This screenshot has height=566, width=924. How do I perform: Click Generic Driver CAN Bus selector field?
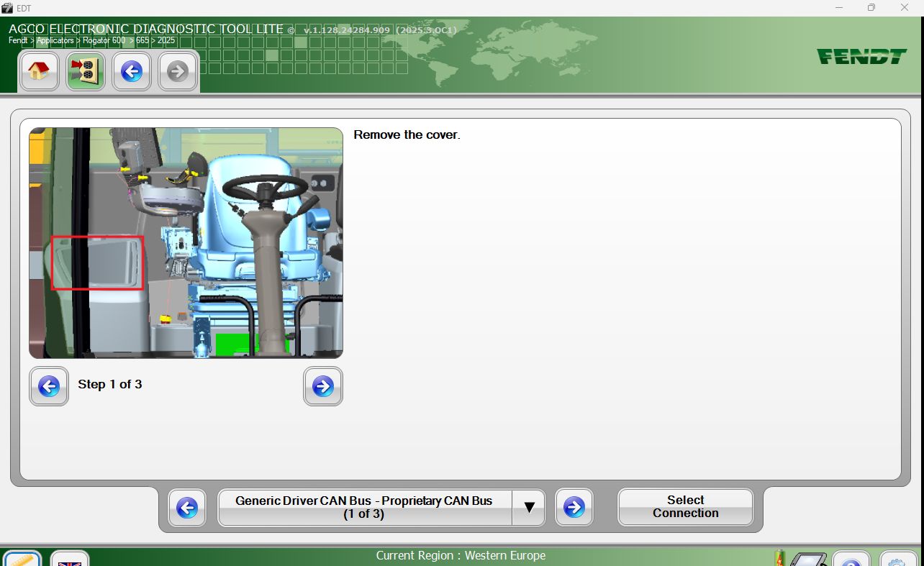point(365,508)
